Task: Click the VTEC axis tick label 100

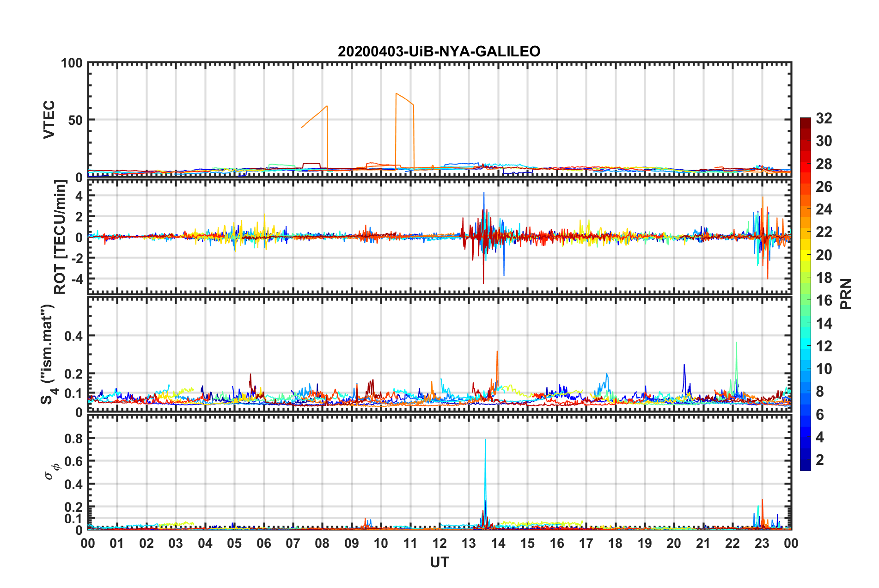Action: pos(72,63)
